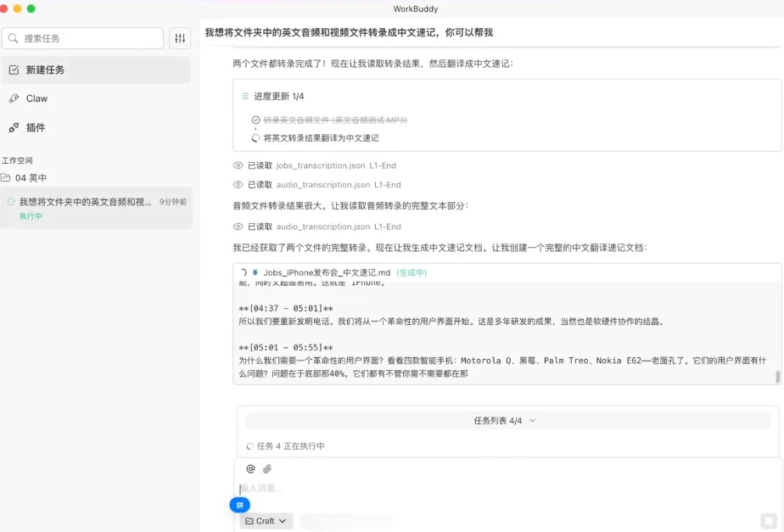Click the code preview vertical scrollbar
784x532 pixels.
pos(777,377)
